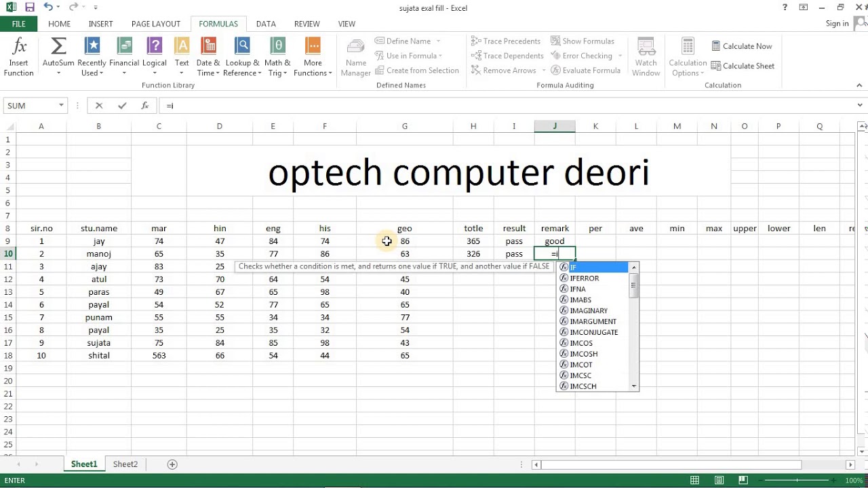The width and height of the screenshot is (868, 488).
Task: Click Evaluate Formula
Action: (585, 70)
